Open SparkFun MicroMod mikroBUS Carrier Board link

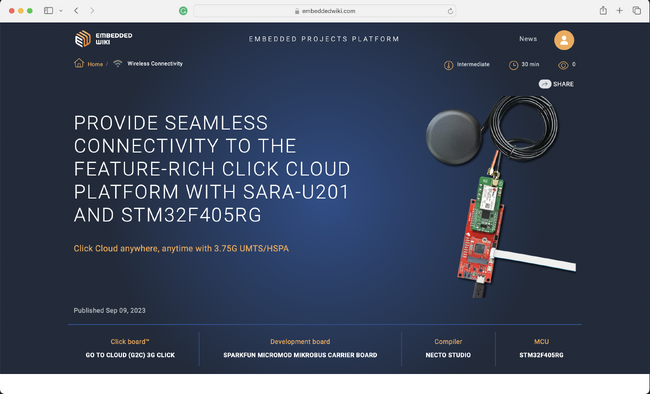[x=300, y=355]
